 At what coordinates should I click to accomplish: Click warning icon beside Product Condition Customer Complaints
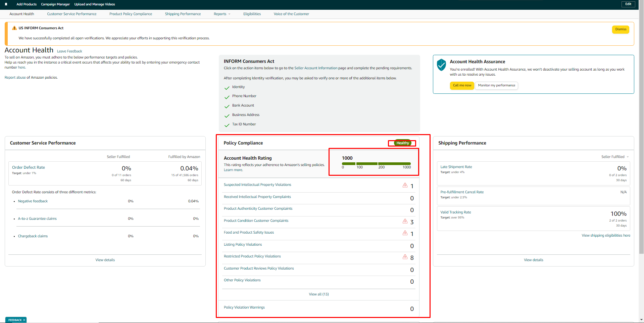click(405, 221)
